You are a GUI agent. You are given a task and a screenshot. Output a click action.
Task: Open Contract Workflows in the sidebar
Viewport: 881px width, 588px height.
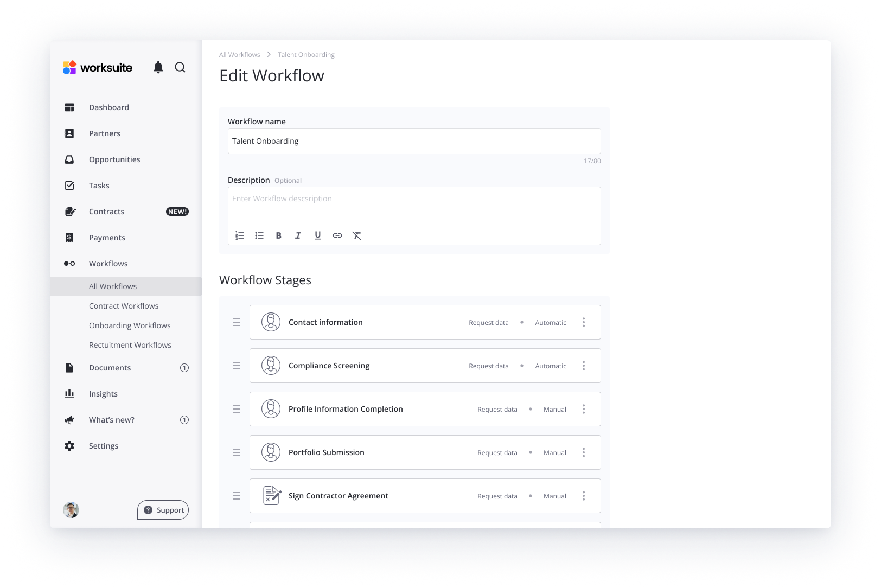pyautogui.click(x=124, y=306)
